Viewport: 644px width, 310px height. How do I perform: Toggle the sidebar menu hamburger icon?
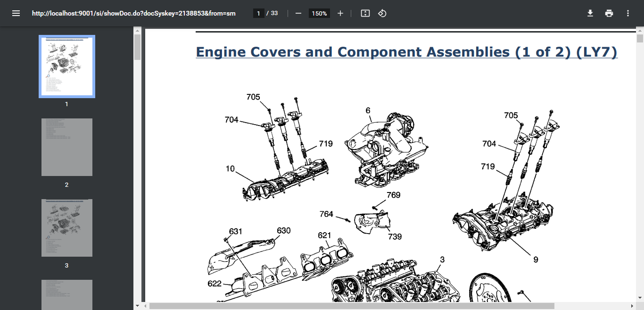[16, 13]
